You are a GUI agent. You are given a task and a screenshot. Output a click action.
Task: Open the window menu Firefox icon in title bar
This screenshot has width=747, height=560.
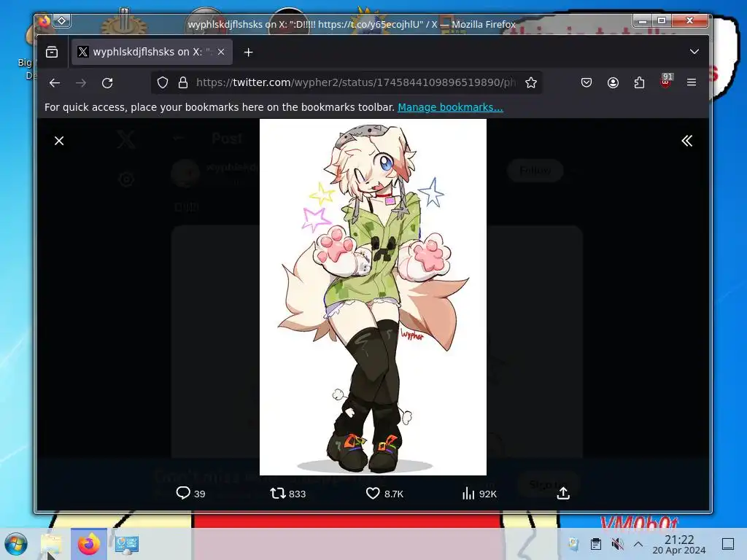tap(44, 20)
